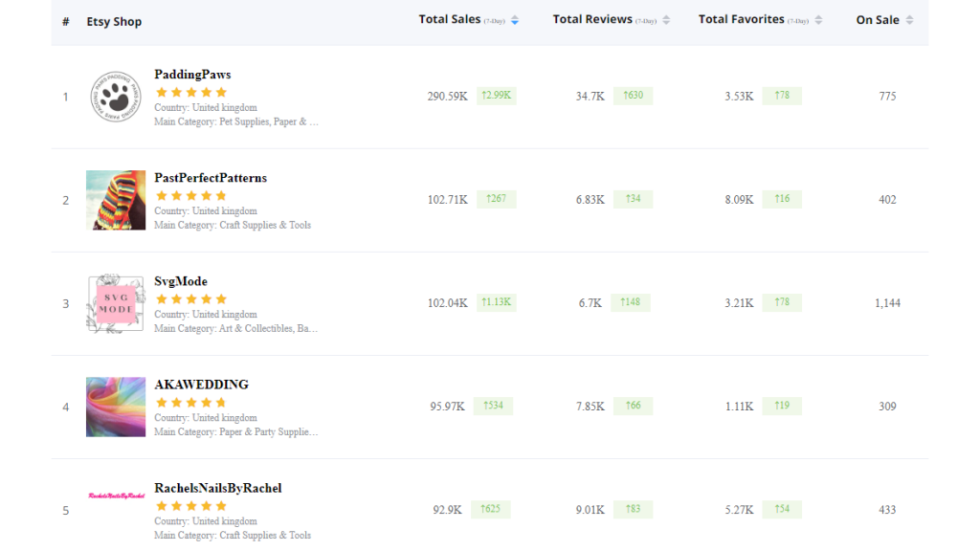Sort by On Sale column arrows
The width and height of the screenshot is (980, 551).
909,20
